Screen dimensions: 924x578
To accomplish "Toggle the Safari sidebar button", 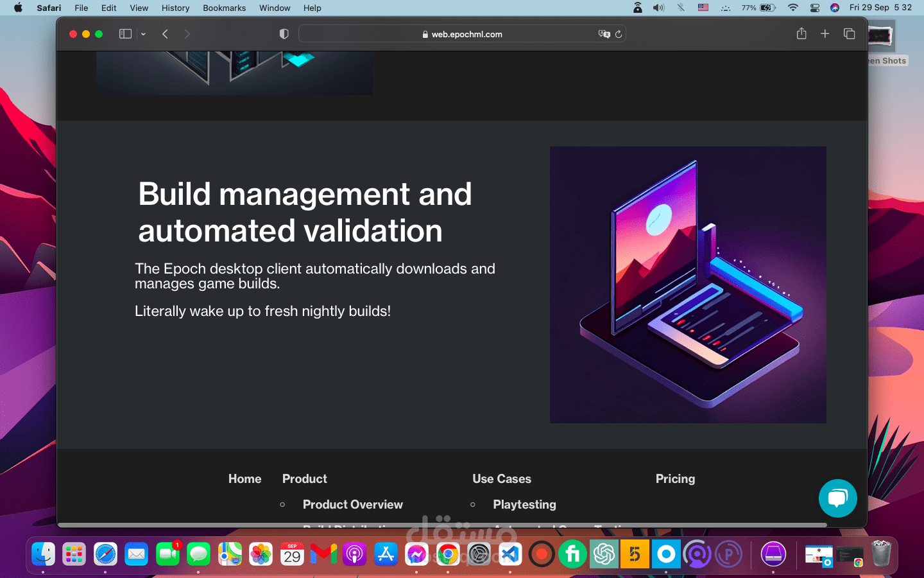I will [125, 34].
